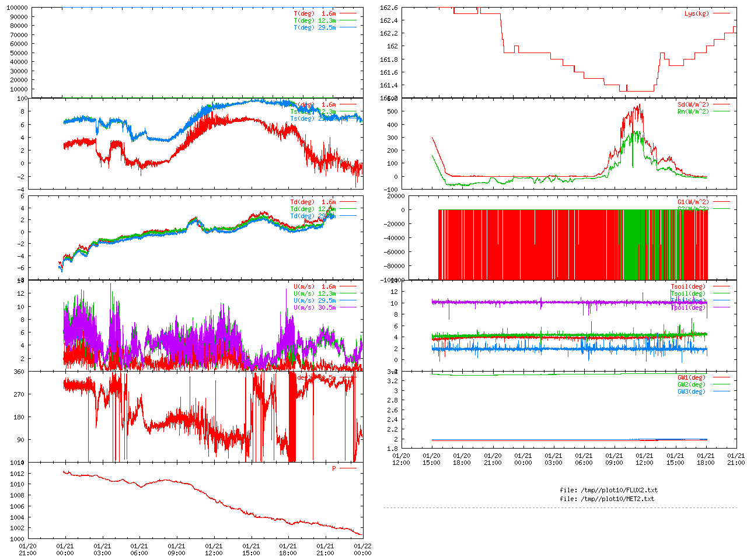Click the GW1(deg) legend label
This screenshot has height=560, width=747.
point(692,377)
